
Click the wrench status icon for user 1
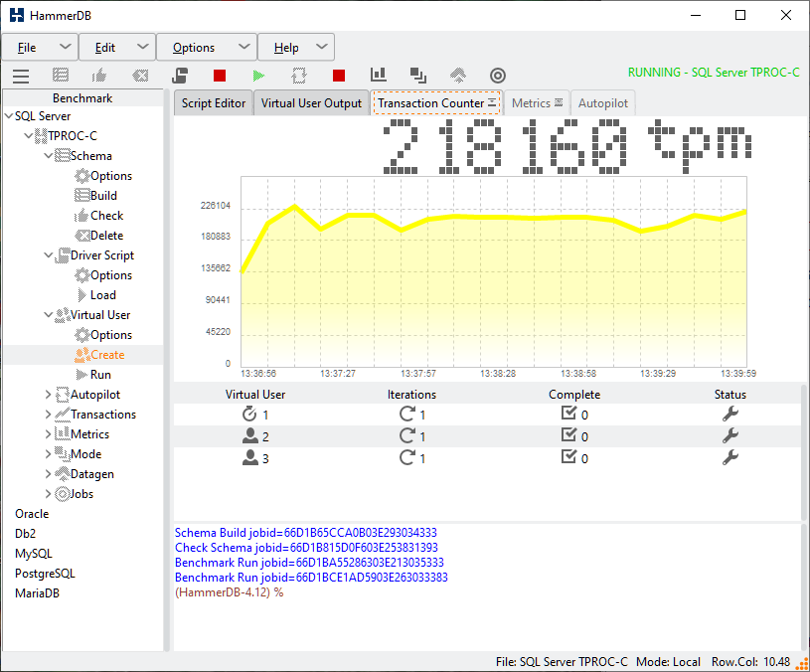click(x=729, y=414)
